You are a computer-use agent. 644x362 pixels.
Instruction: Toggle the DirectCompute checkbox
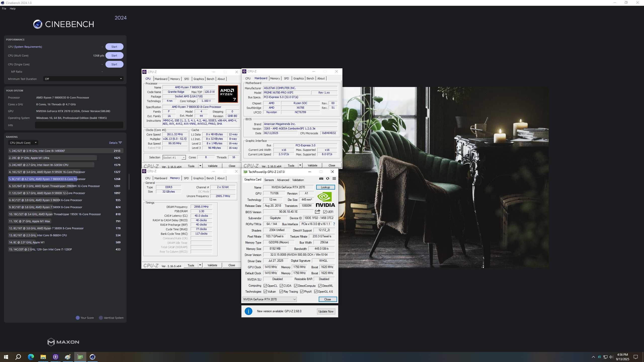click(x=296, y=286)
